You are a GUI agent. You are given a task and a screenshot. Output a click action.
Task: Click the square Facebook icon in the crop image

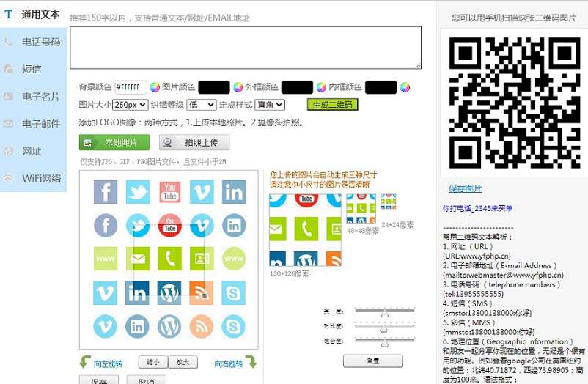click(106, 192)
